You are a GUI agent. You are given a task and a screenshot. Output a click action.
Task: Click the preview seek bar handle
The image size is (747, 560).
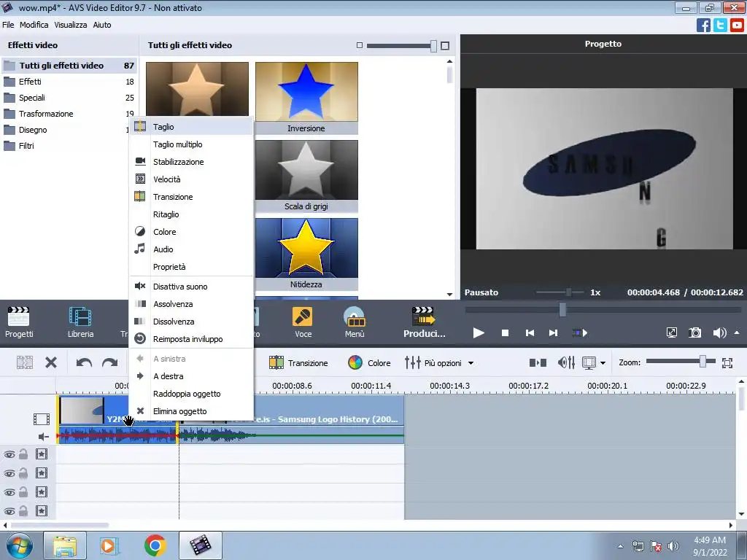[562, 309]
